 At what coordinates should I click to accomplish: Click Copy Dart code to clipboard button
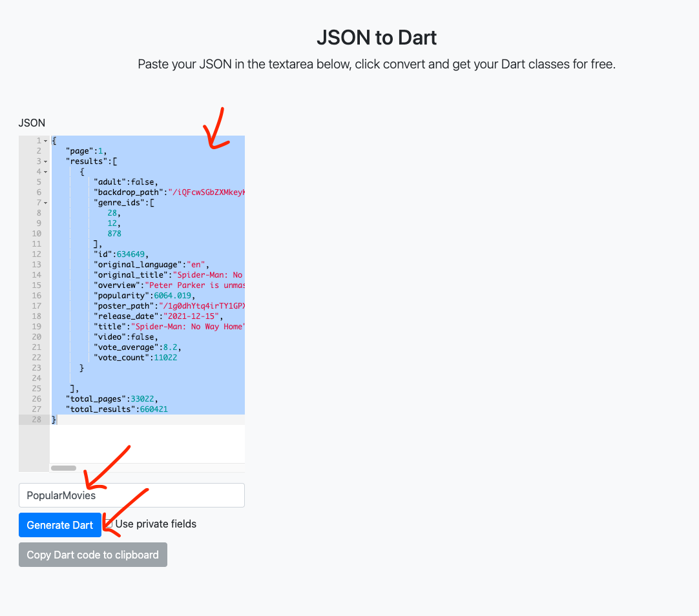tap(93, 555)
